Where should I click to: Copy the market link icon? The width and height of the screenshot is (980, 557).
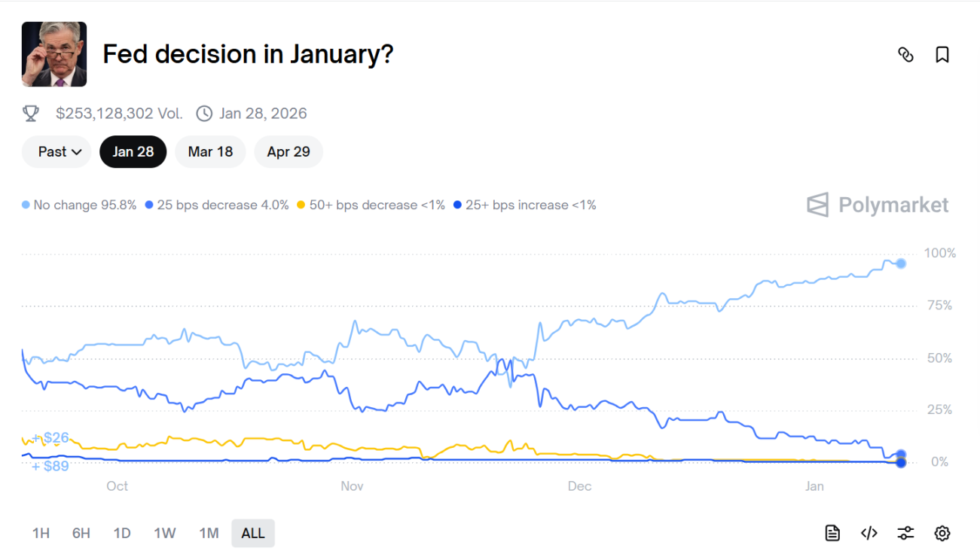tap(905, 55)
